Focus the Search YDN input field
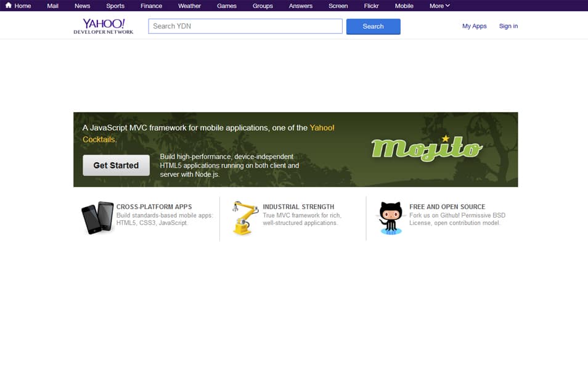Image resolution: width=588 pixels, height=370 pixels. (245, 27)
